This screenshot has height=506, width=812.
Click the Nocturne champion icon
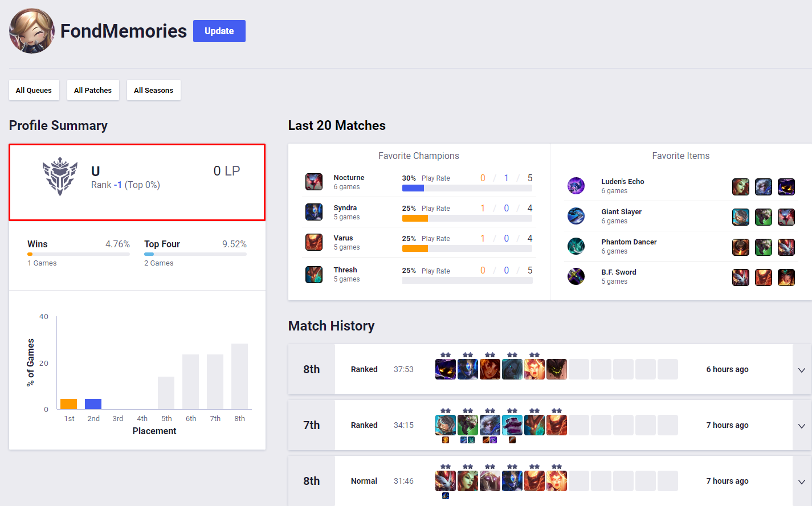pos(314,182)
